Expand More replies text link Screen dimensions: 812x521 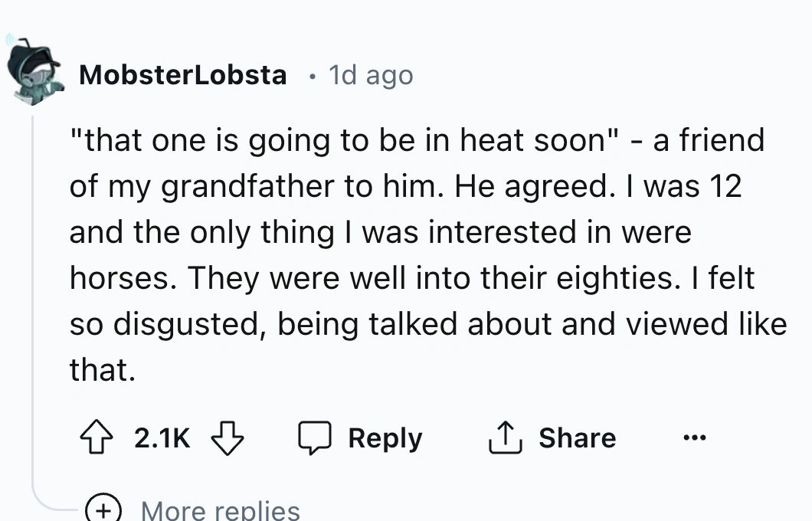click(x=220, y=510)
